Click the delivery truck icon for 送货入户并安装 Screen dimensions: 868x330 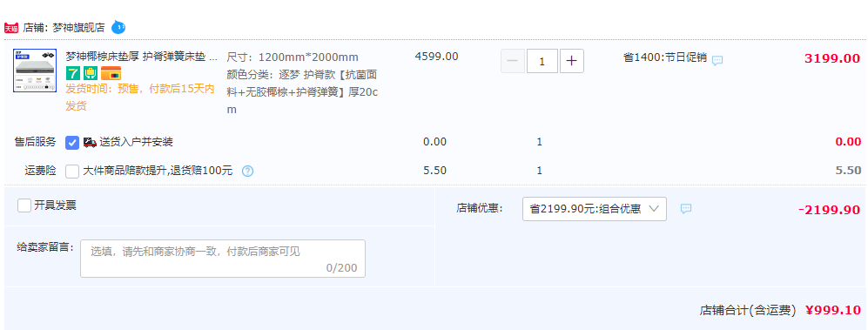(91, 142)
